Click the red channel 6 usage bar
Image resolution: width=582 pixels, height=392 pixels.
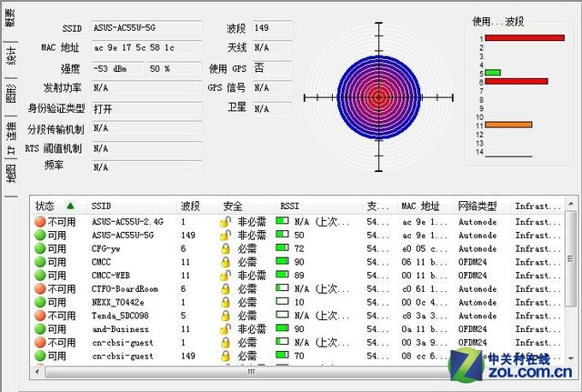pos(517,81)
